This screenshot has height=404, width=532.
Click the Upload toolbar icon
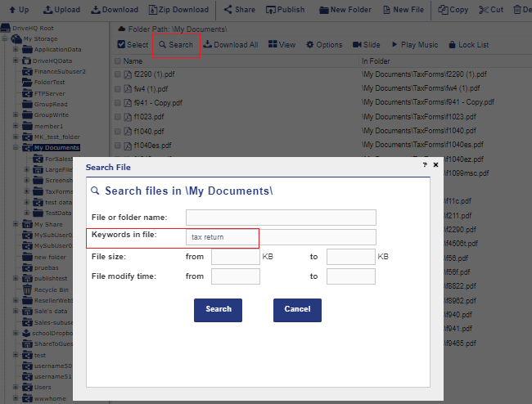pyautogui.click(x=61, y=10)
